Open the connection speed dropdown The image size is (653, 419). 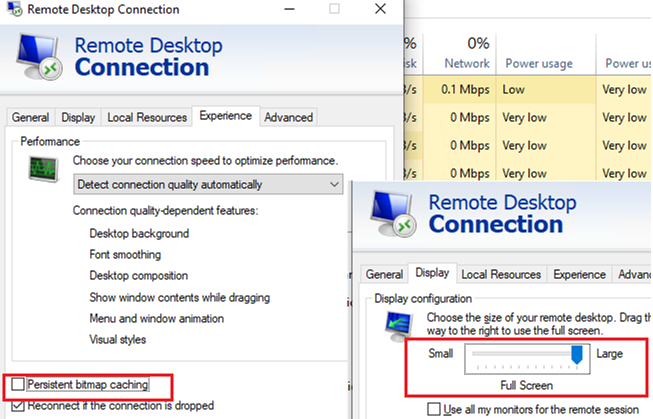click(208, 184)
